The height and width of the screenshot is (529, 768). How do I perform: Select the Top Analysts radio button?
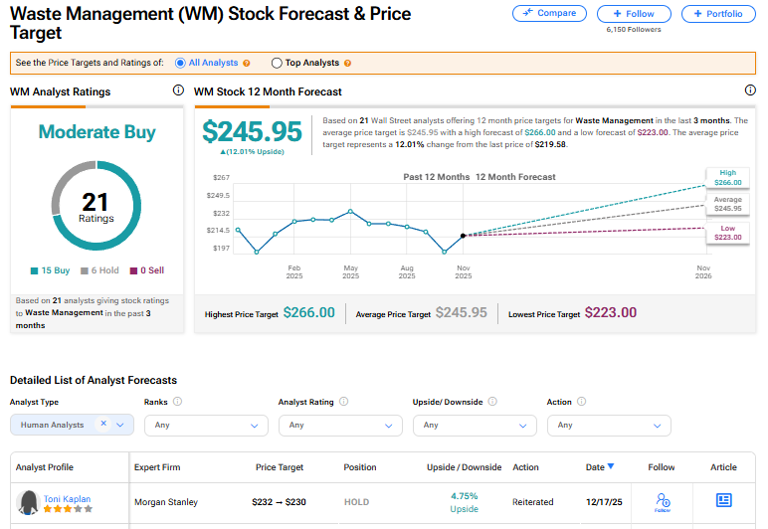(x=277, y=63)
